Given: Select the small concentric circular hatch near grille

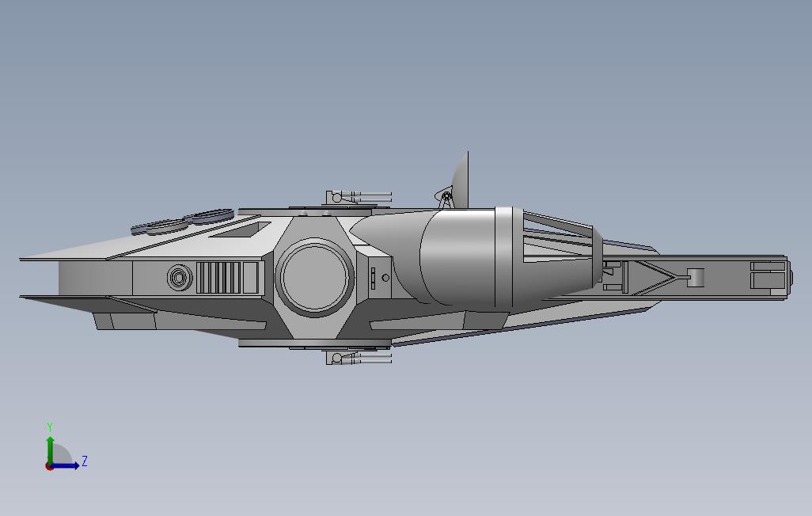Looking at the screenshot, I should click(180, 278).
